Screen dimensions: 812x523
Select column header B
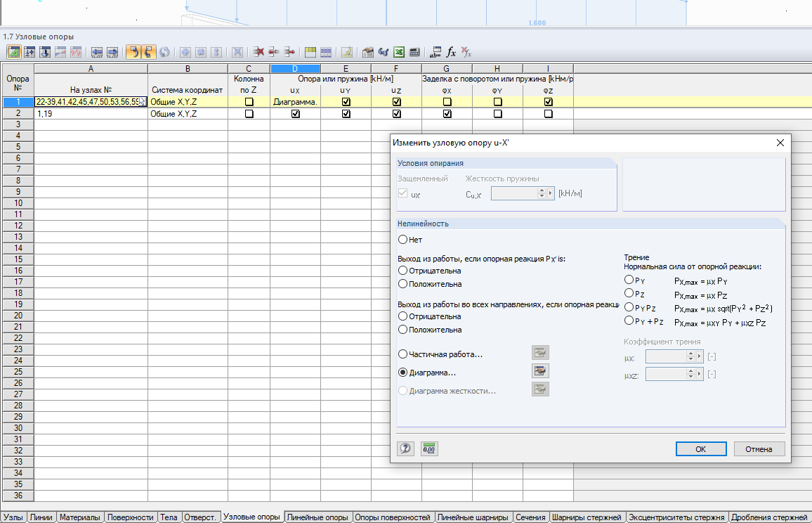(188, 68)
